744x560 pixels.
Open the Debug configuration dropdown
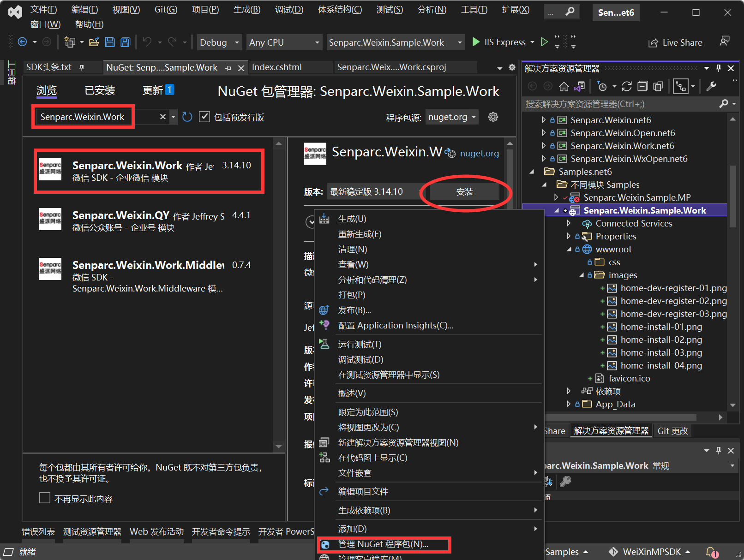pos(219,42)
